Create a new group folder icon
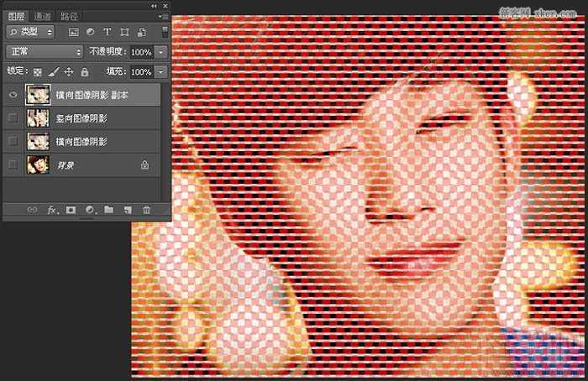 click(108, 210)
